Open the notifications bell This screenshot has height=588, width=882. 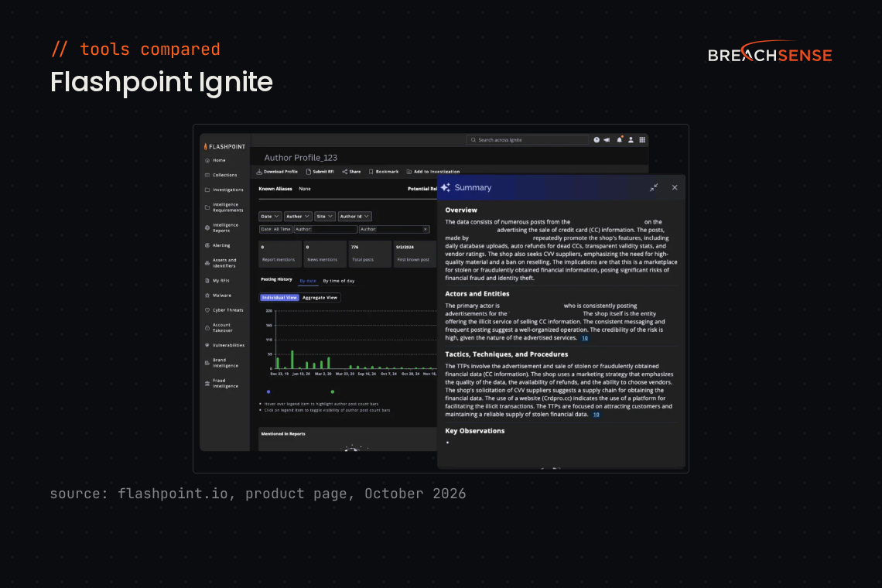(x=619, y=139)
